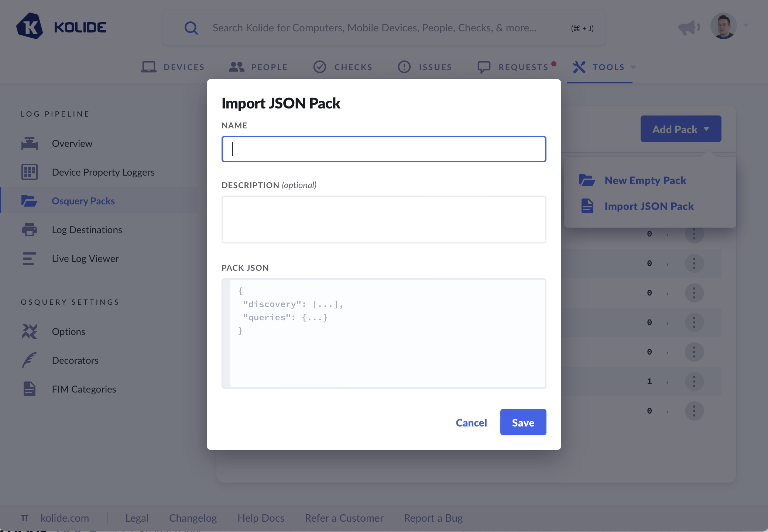The width and height of the screenshot is (768, 532).
Task: Open the user avatar account dropdown
Action: pos(724,26)
